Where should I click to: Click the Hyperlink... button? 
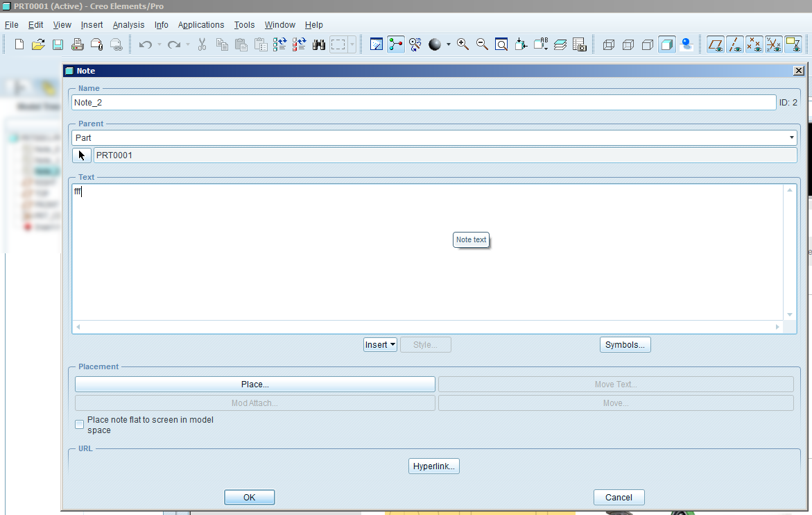pyautogui.click(x=434, y=466)
